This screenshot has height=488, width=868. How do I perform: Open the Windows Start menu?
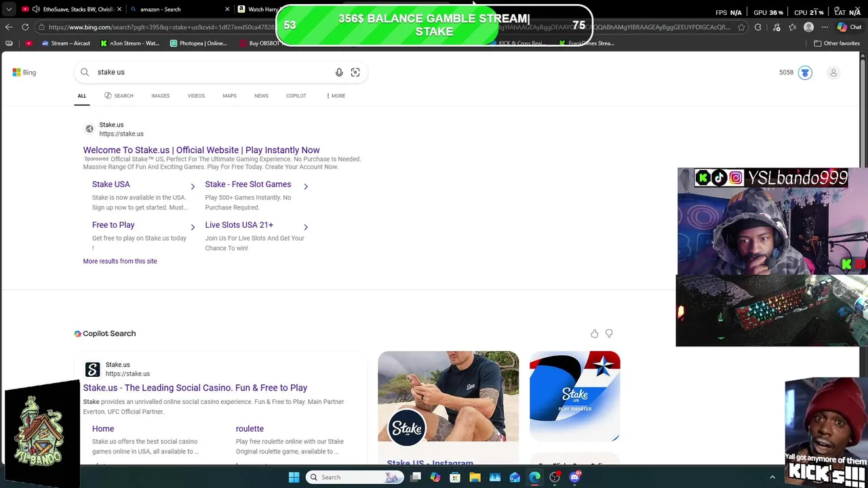pyautogui.click(x=294, y=477)
